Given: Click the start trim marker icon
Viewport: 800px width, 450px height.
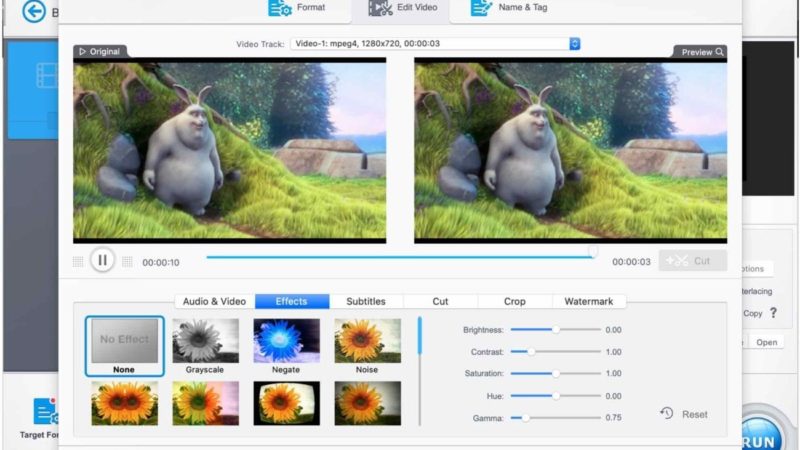Looking at the screenshot, I should [x=78, y=262].
